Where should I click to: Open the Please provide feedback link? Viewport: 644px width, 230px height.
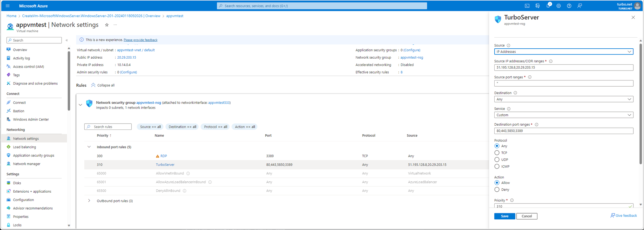[x=140, y=40]
